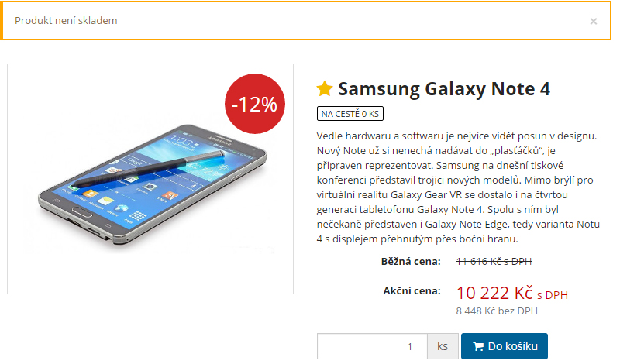Click the 'NA CESTĚ 0 KS' availability badge
Viewport: 620px width, 364px height.
coord(351,114)
